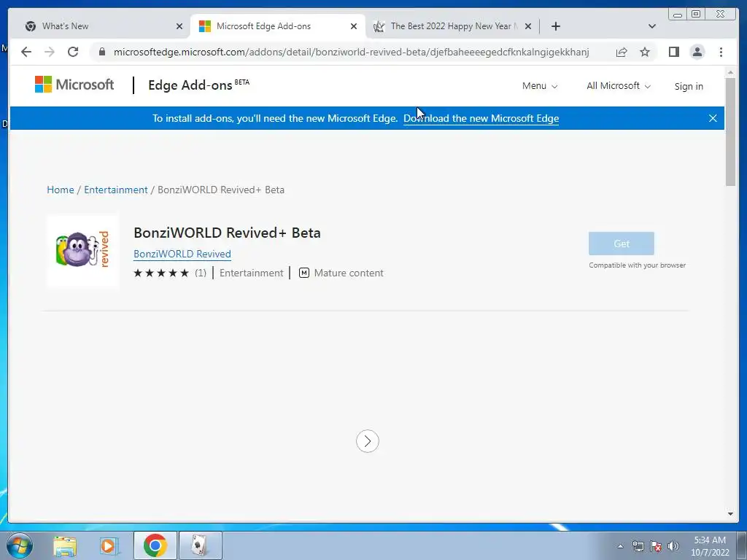Open a new browser tab

coord(555,26)
